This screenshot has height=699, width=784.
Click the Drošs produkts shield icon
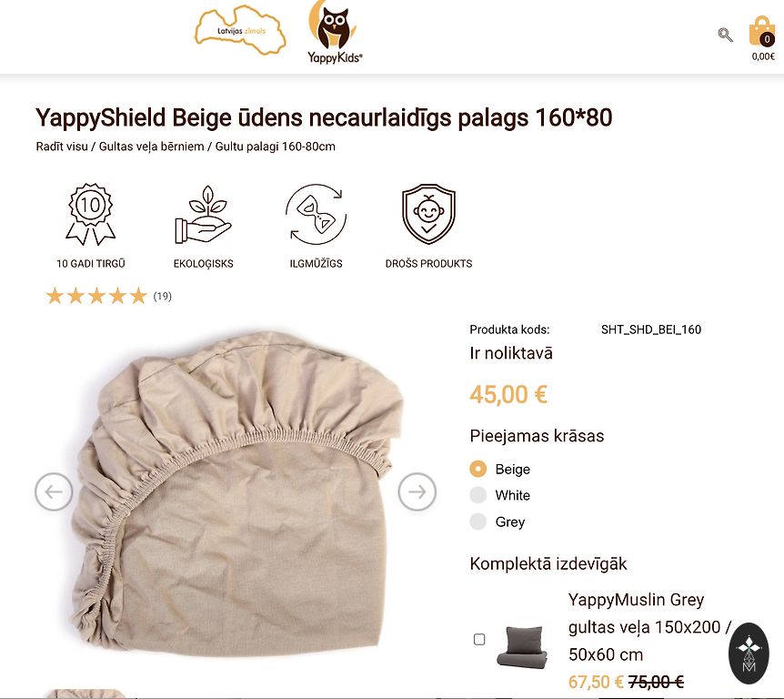pyautogui.click(x=428, y=214)
